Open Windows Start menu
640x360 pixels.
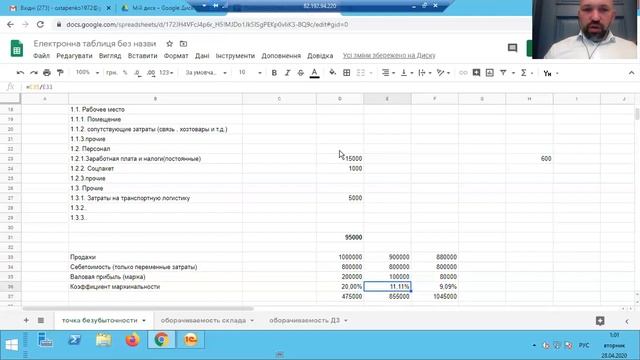pos(12,345)
